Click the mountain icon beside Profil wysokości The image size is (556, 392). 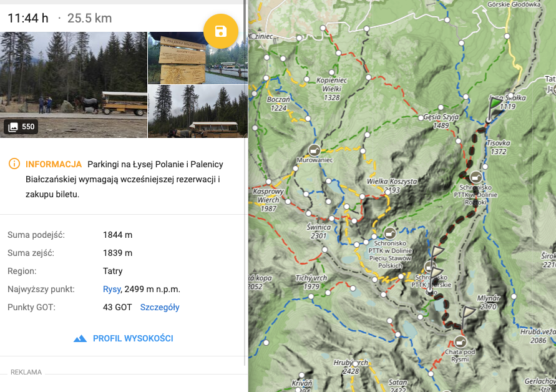click(x=80, y=338)
